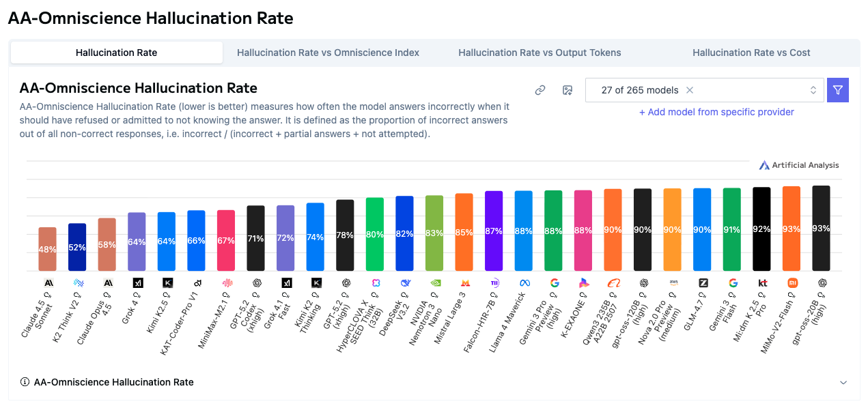Open the Hallucination Rate vs Cost tab
The height and width of the screenshot is (408, 868).
point(751,53)
